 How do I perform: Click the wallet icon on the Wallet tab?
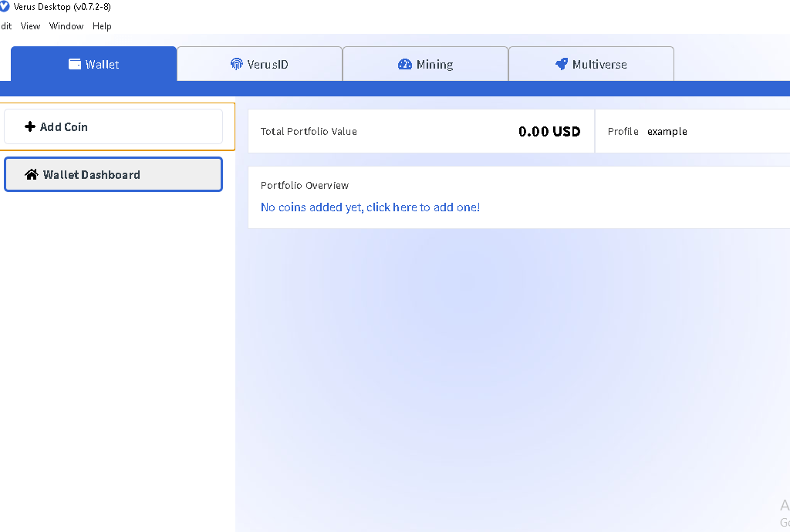point(73,64)
